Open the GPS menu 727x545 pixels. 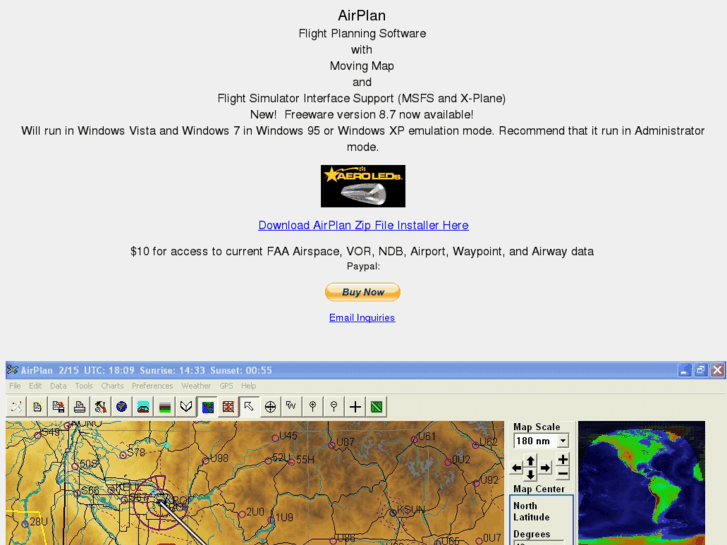coord(226,386)
